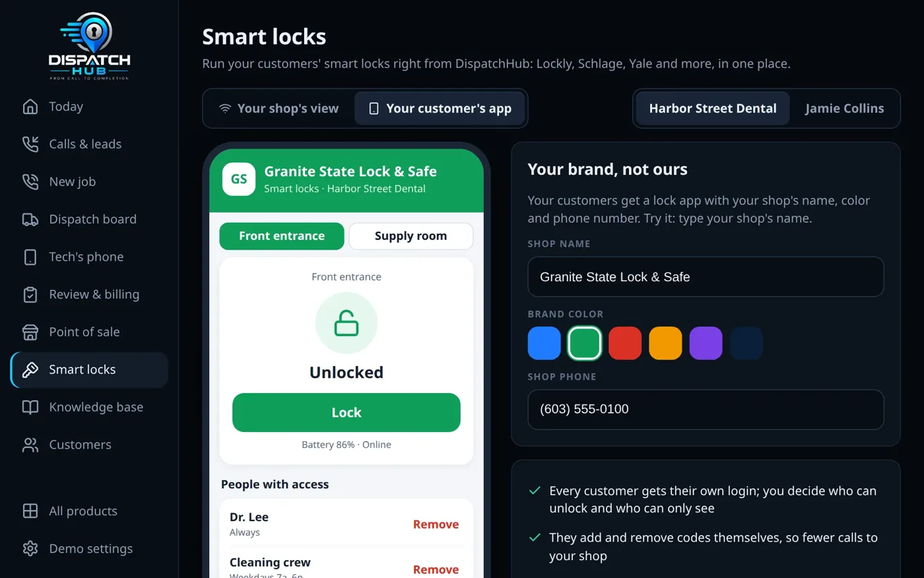Screen dimensions: 924x578
Task: Select the Front entrance tab
Action: [x=282, y=236]
